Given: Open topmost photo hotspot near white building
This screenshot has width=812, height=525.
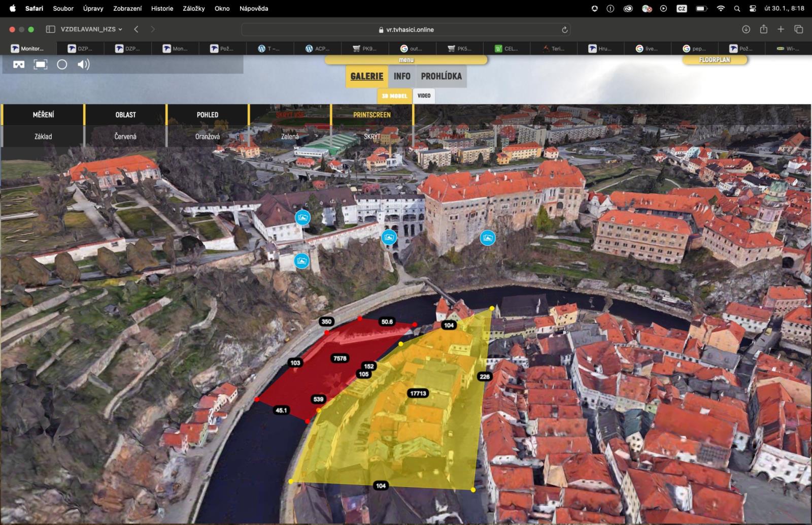Looking at the screenshot, I should 302,218.
